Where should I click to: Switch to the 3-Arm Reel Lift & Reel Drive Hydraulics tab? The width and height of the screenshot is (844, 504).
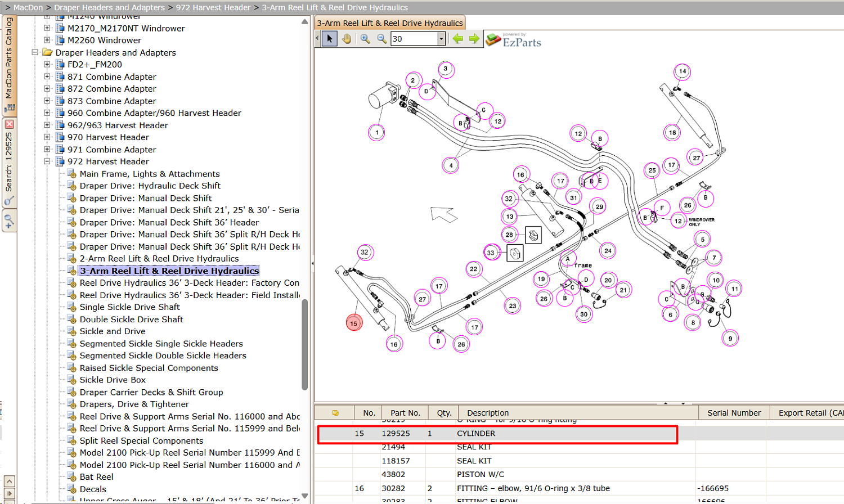point(389,23)
